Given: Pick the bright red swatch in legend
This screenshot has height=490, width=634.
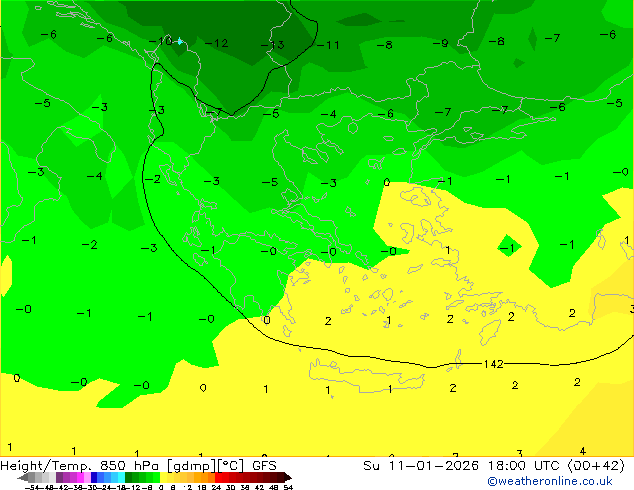Looking at the screenshot, I should point(219,478).
